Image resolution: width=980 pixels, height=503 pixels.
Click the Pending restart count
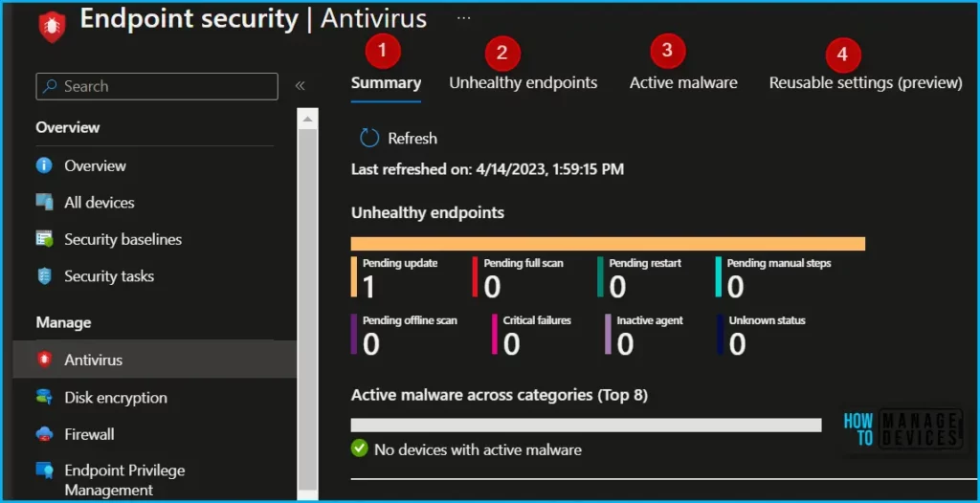617,287
